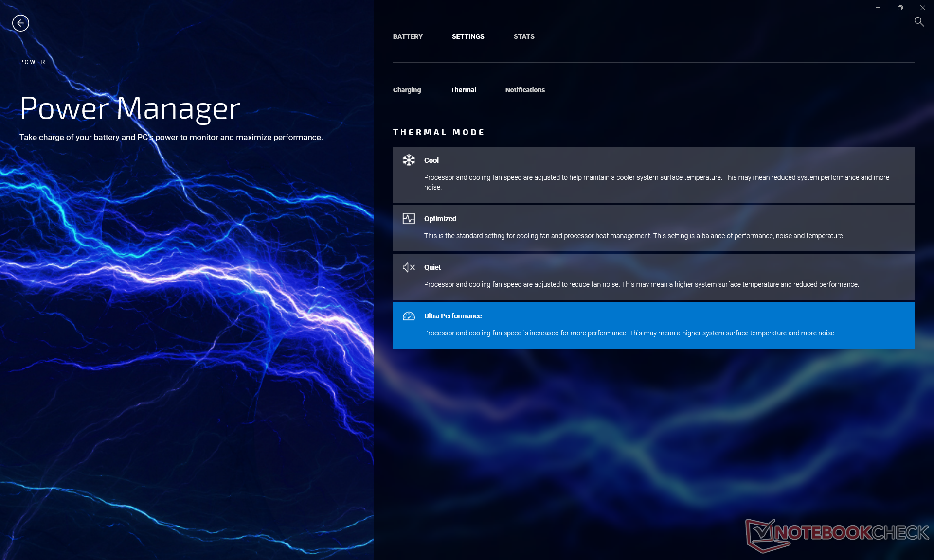The image size is (934, 560).
Task: Go to the Notifications sub-tab
Action: pyautogui.click(x=525, y=90)
